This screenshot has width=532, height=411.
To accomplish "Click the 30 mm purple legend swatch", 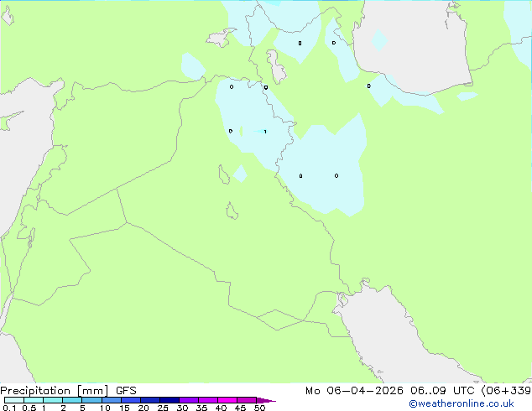I will (189, 400).
